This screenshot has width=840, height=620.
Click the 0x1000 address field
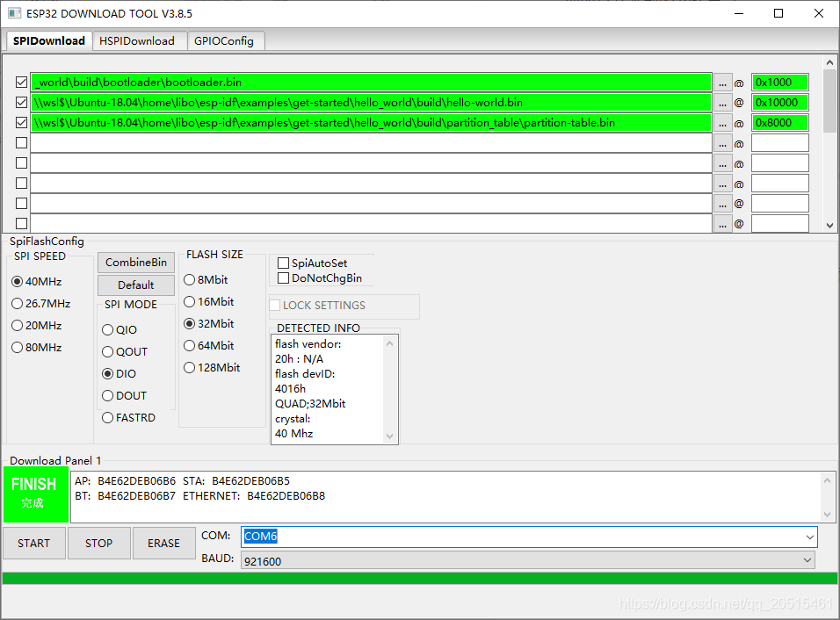[779, 83]
